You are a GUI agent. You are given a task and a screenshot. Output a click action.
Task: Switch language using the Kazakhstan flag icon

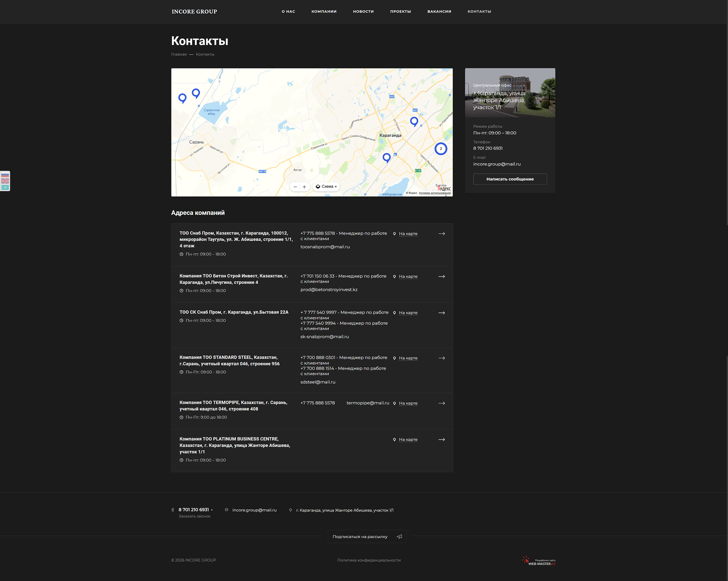(x=5, y=187)
